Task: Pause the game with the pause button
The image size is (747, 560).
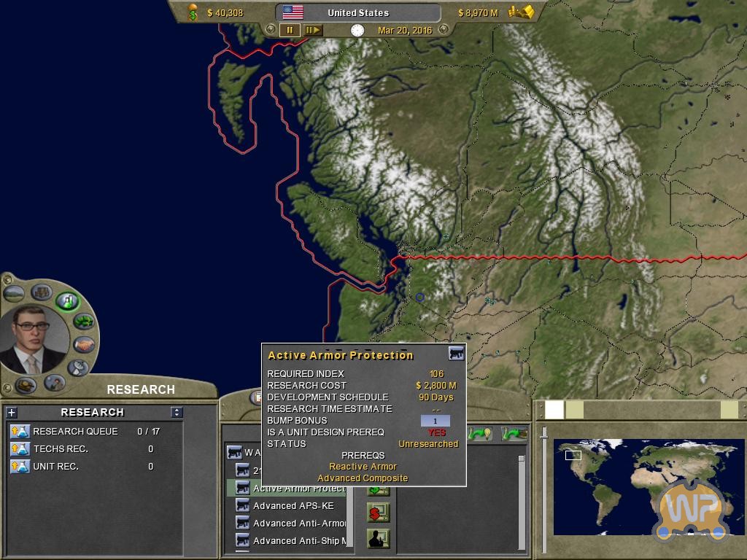Action: 290,31
